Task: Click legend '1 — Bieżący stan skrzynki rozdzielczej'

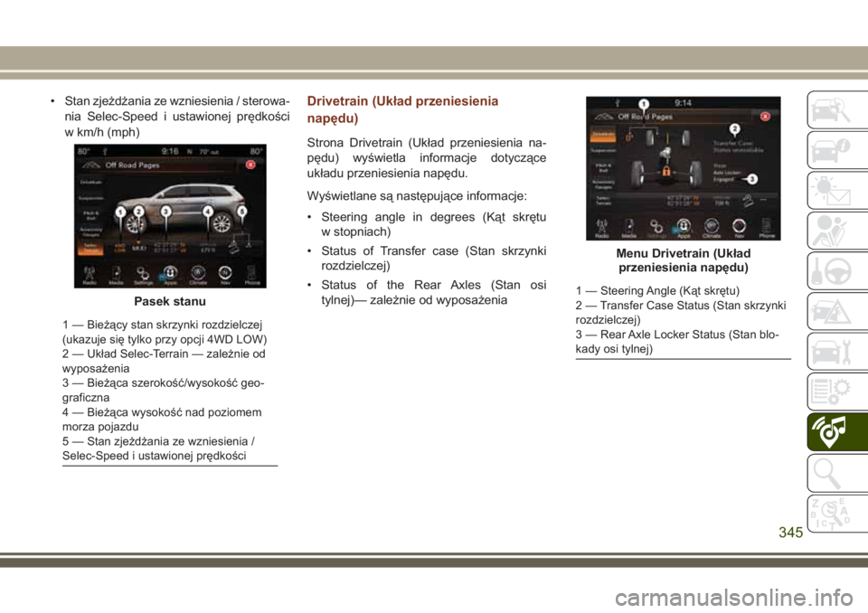Action: tap(165, 332)
